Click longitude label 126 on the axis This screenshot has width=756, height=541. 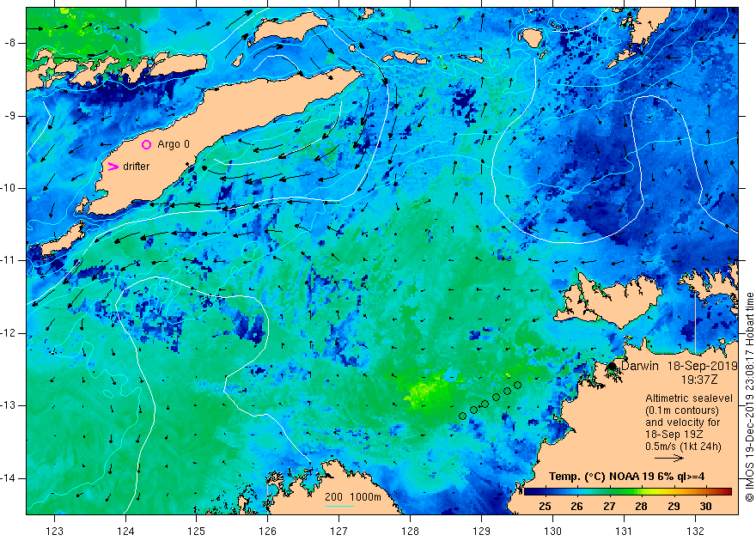point(267,531)
